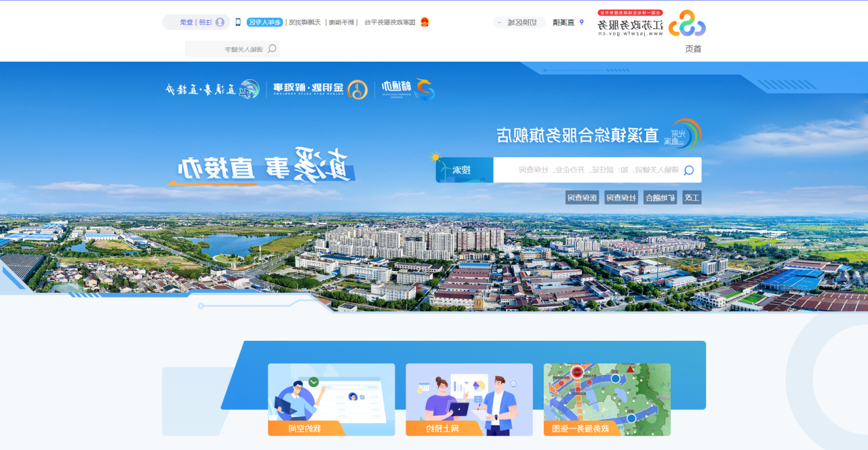Focus the top 请输入关键字 search field
The image size is (868, 450).
(x=233, y=49)
